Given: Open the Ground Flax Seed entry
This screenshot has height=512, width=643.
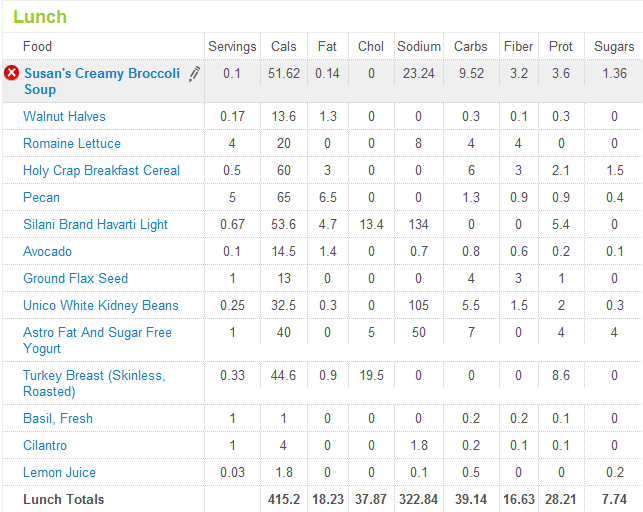Looking at the screenshot, I should [x=75, y=279].
